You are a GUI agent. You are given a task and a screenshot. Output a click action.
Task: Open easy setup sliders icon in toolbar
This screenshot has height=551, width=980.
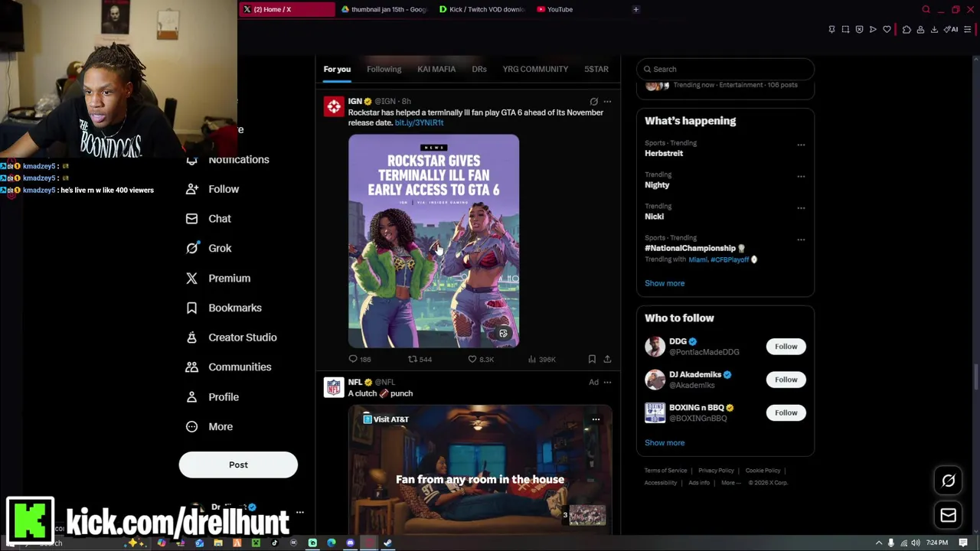pos(968,30)
